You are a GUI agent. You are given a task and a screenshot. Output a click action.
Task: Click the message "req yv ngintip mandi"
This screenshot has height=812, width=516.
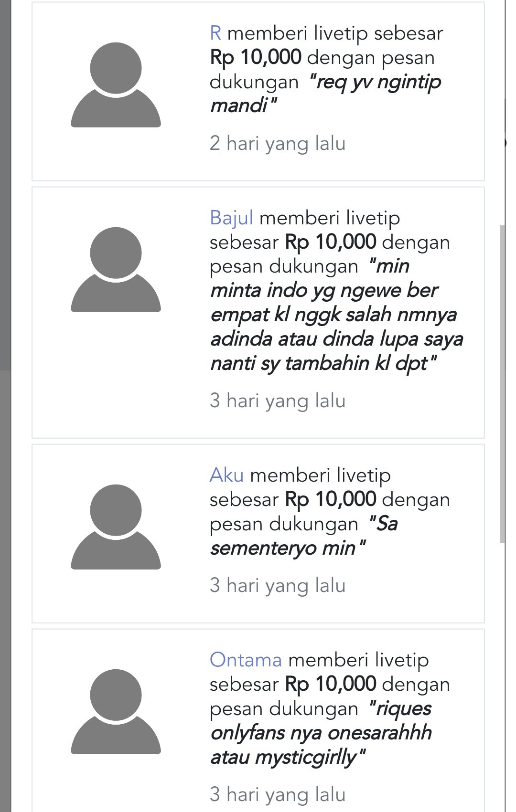pos(326,94)
